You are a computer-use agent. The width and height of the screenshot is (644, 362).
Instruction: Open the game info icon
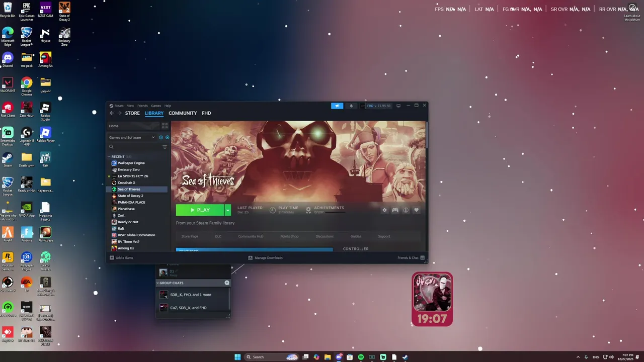pyautogui.click(x=406, y=210)
